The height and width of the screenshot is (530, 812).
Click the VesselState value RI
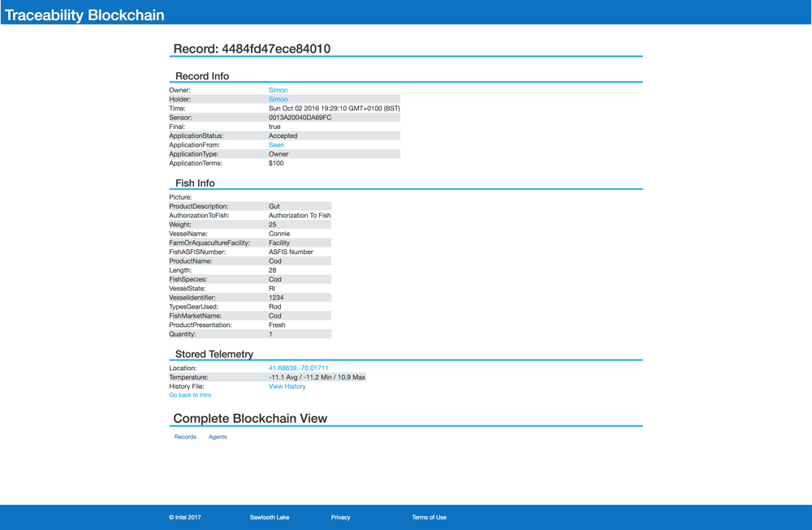[272, 289]
